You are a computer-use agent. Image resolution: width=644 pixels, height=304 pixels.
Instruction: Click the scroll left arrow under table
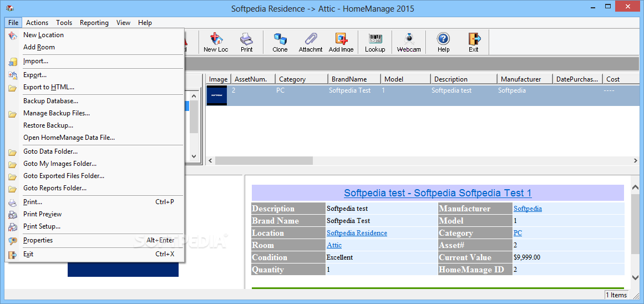pos(210,160)
